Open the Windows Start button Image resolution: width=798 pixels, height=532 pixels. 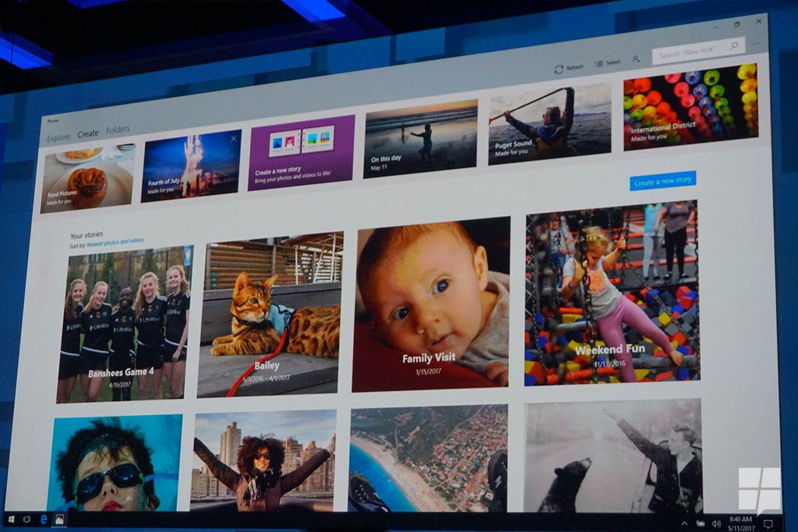(11, 518)
